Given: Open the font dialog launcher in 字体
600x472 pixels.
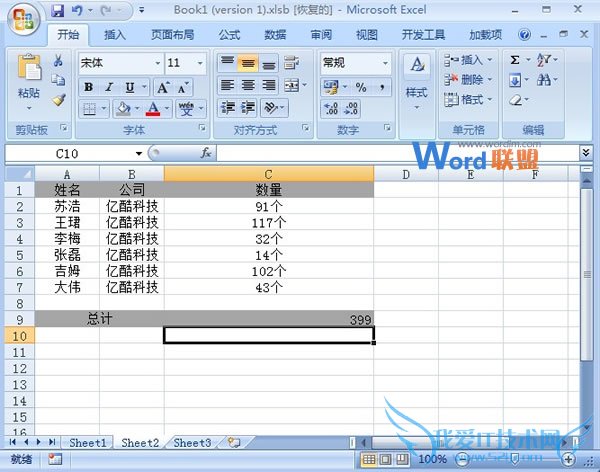Looking at the screenshot, I should [x=202, y=128].
